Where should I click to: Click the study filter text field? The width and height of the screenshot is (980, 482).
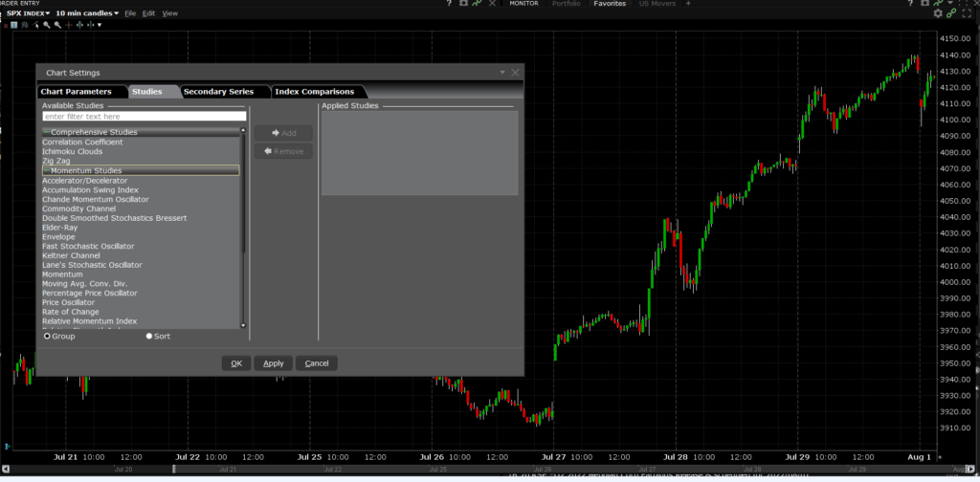144,117
